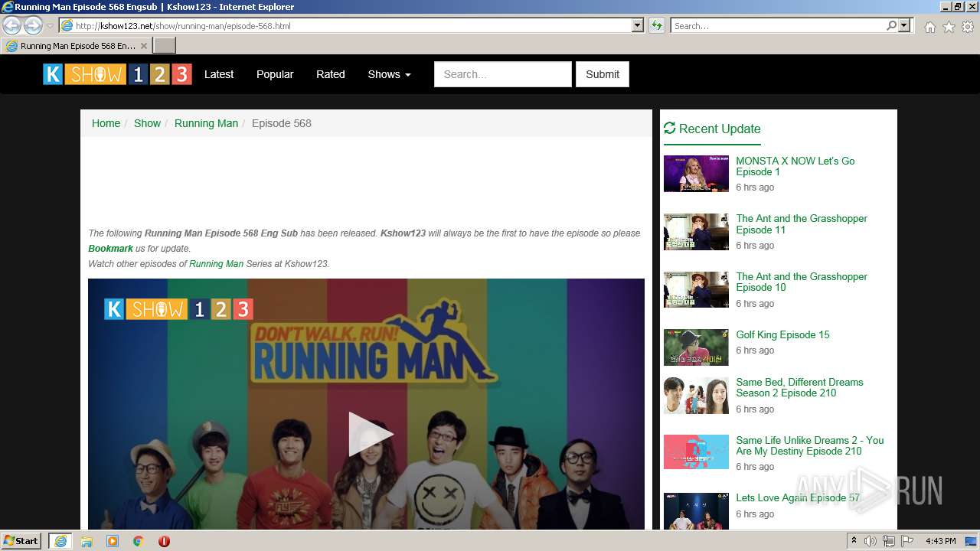Open the media player taskbar icon
The width and height of the screenshot is (980, 551).
point(113,541)
